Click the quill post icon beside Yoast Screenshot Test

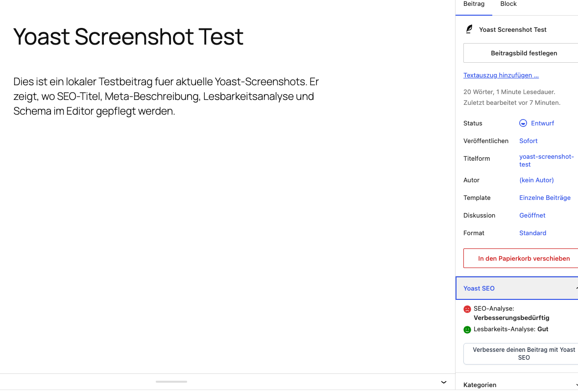click(469, 29)
